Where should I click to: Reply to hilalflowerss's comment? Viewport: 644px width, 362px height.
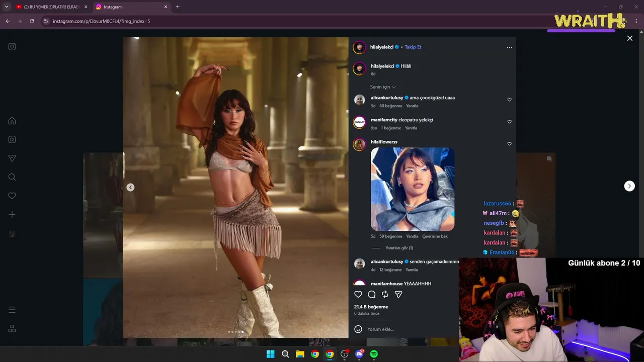[412, 236]
